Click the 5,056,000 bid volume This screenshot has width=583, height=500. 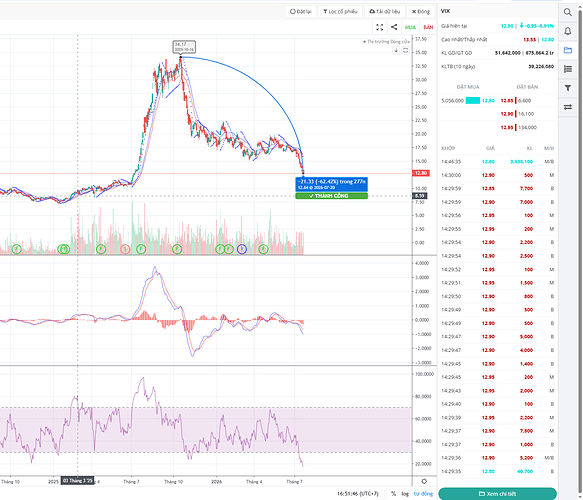tap(452, 100)
